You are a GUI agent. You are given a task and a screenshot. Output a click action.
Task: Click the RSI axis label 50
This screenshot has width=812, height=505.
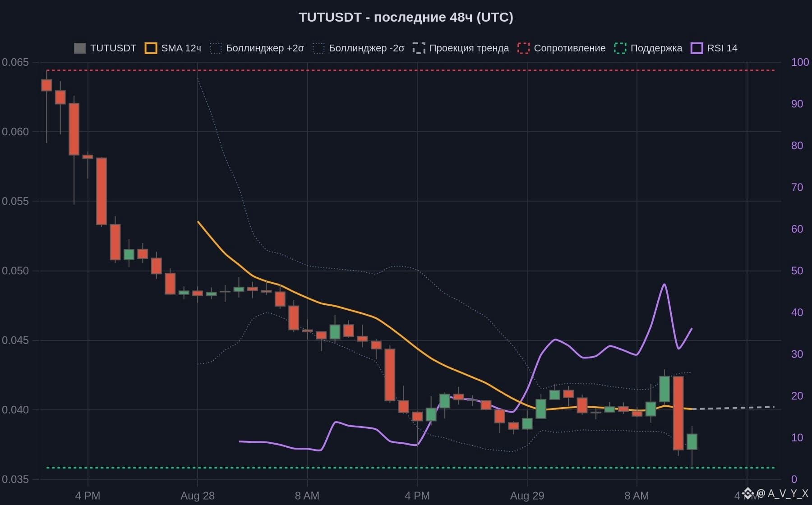[x=797, y=271]
